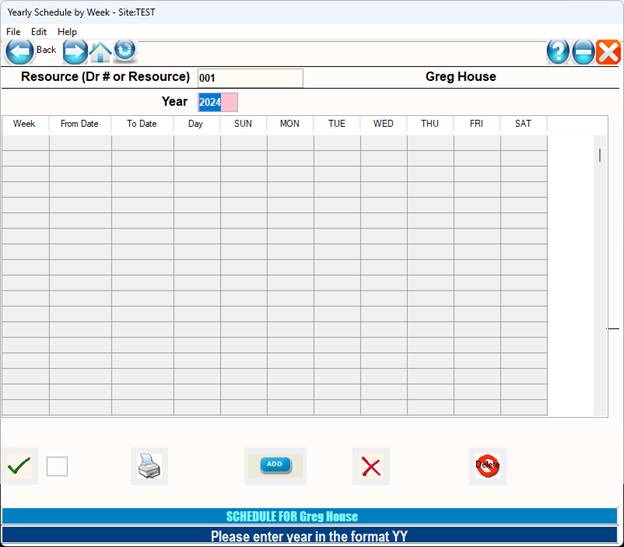Print the schedule with printer icon
Viewport: 624px width, 547px height.
[x=148, y=466]
